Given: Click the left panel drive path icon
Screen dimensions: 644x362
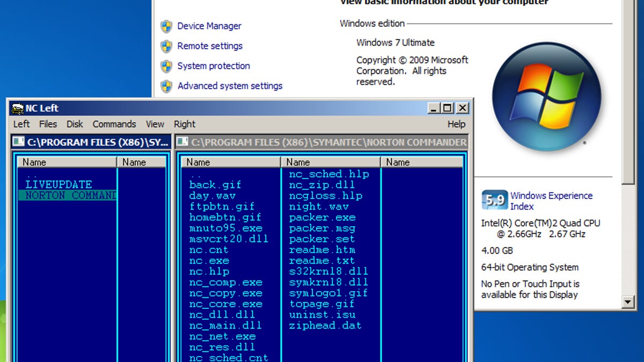Looking at the screenshot, I should pos(19,142).
